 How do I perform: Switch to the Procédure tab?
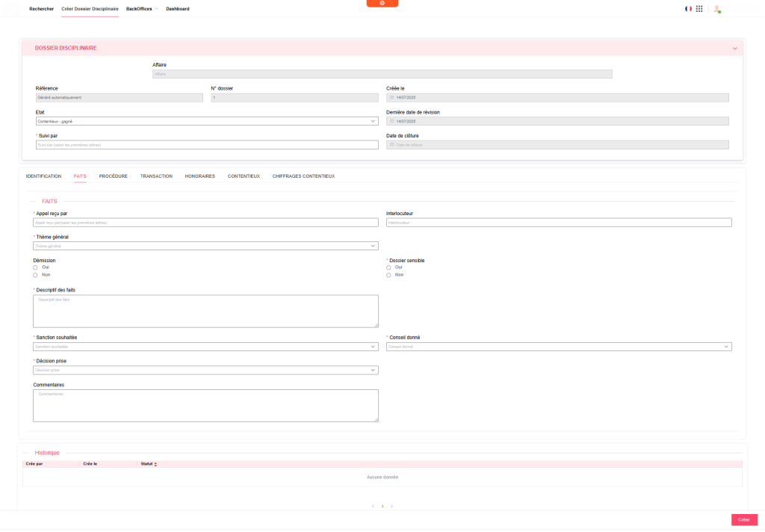(x=114, y=176)
